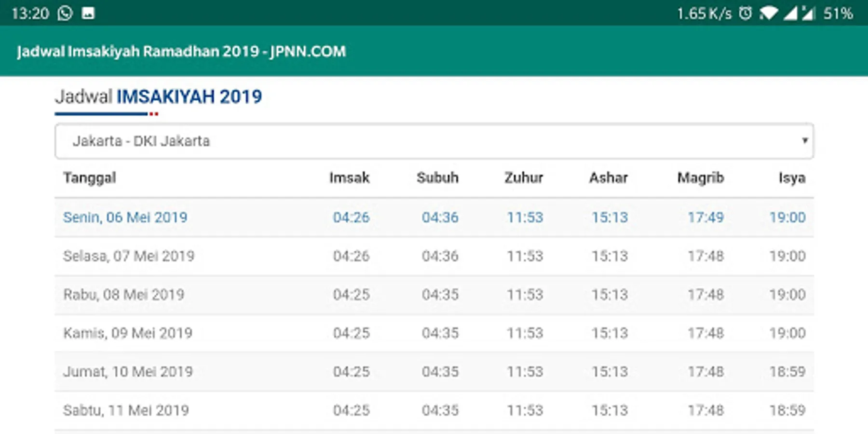Click Zuhur time 11:53 for Rabu 08 Mei
The width and height of the screenshot is (868, 434).
pos(525,295)
